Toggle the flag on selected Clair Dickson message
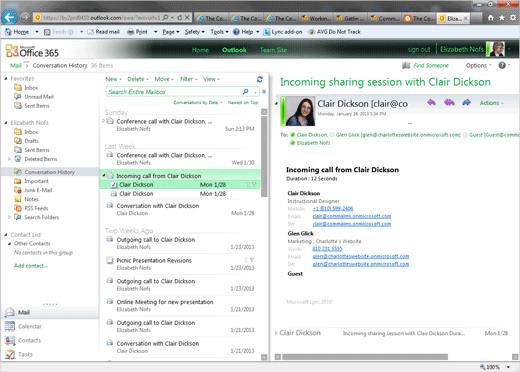Viewport: 520px width, 372px height. [254, 184]
